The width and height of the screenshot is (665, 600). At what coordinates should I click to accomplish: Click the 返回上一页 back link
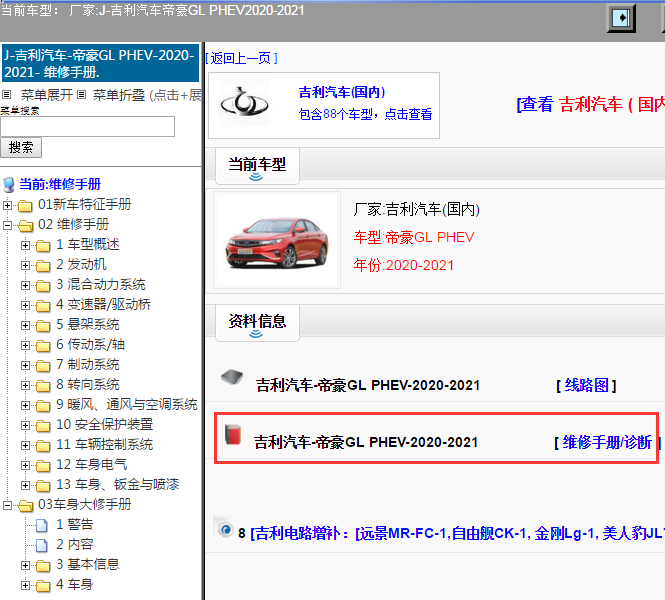click(x=241, y=58)
